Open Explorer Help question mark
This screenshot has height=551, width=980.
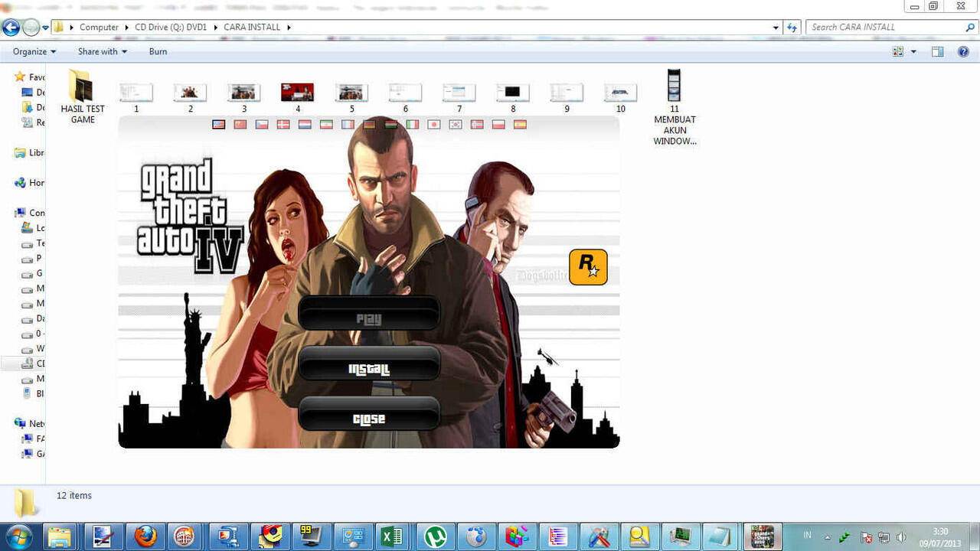point(963,51)
